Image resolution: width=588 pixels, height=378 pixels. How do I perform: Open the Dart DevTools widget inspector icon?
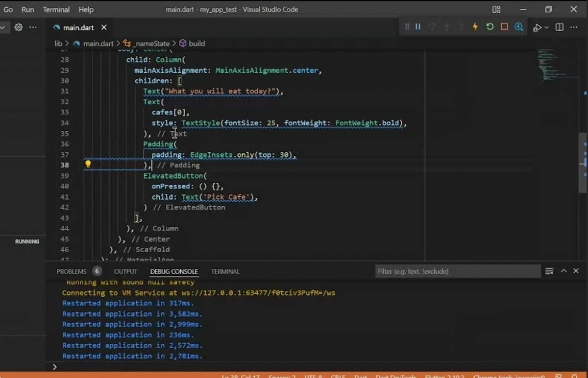pyautogui.click(x=519, y=27)
